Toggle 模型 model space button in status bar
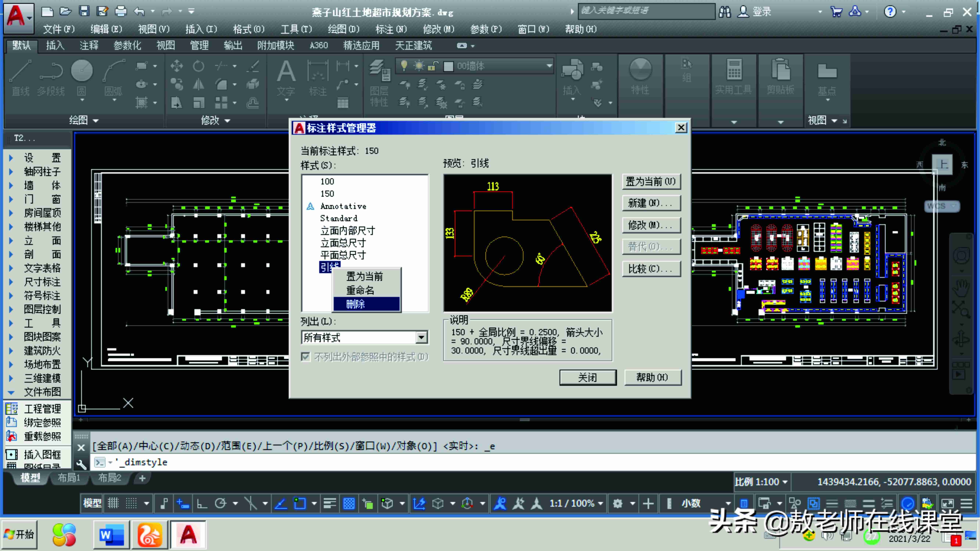This screenshot has height=551, width=980. coord(92,503)
